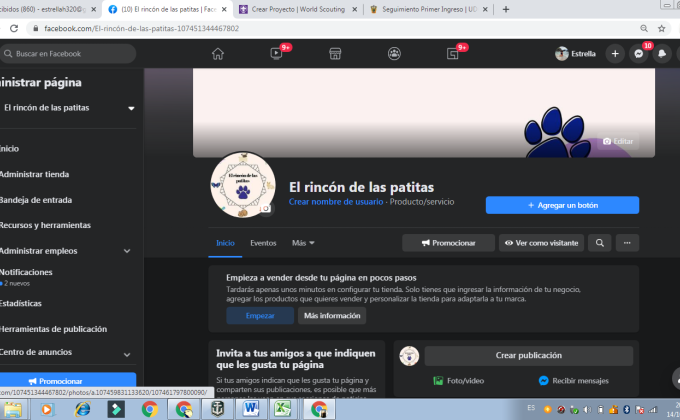The image size is (680, 420).
Task: Open page switcher dropdown for El rincón de las patitas
Action: pos(130,108)
